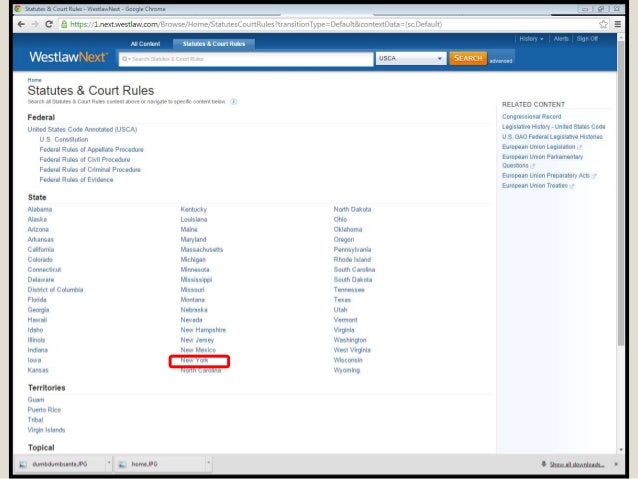The image size is (638, 479).
Task: Click Show all downloads
Action: pyautogui.click(x=577, y=464)
